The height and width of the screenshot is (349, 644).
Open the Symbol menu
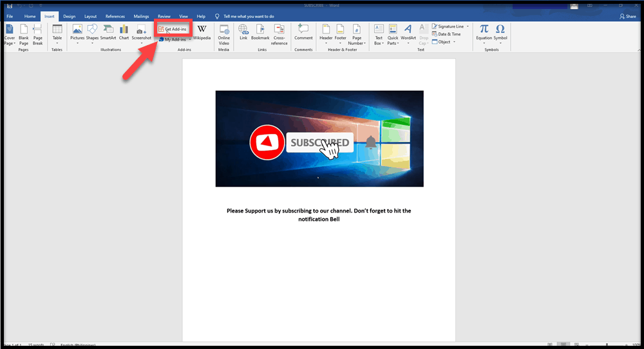pos(500,35)
